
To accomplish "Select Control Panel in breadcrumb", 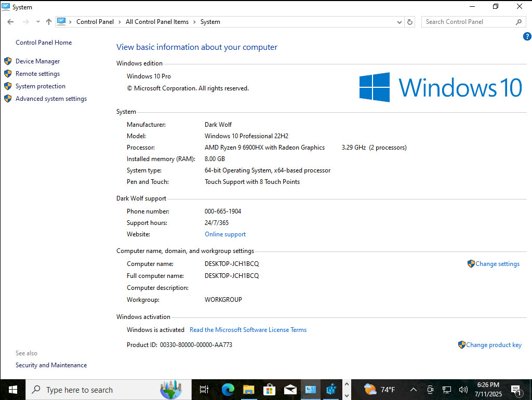I will pyautogui.click(x=95, y=22).
